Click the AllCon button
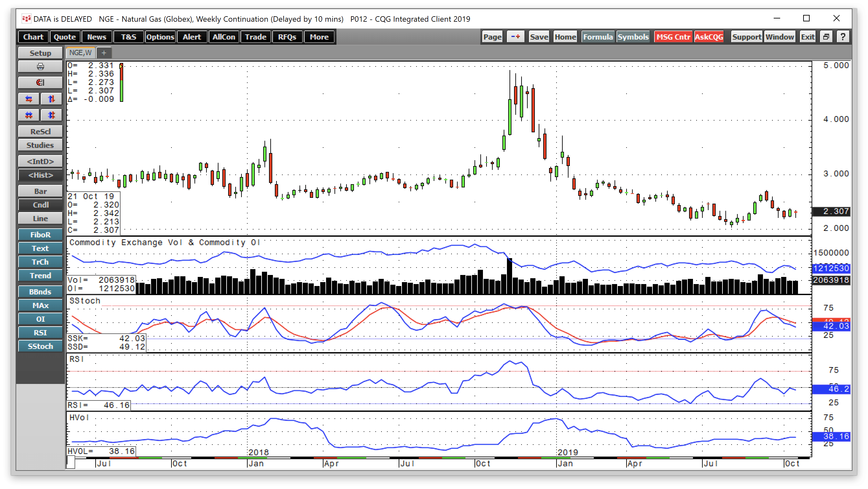 pos(223,37)
